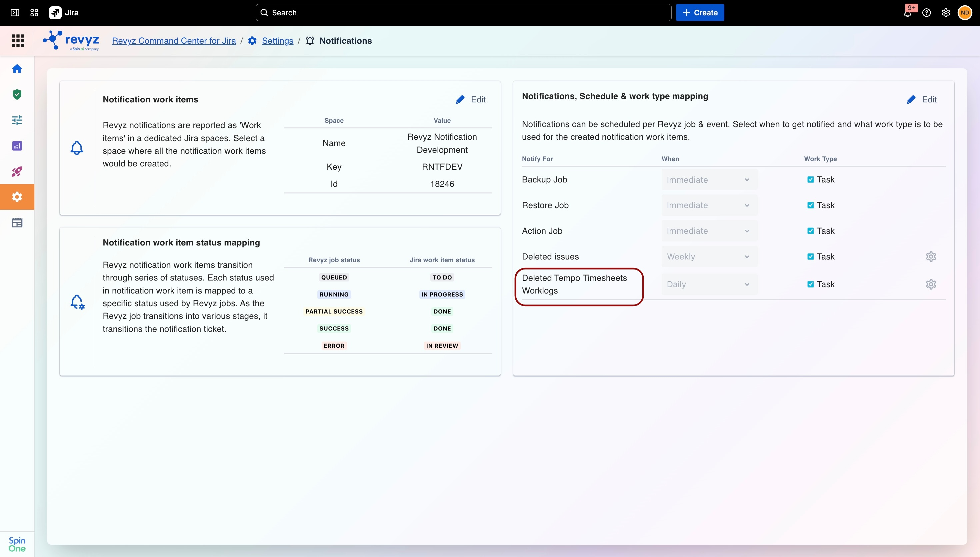Click the Backup Job row label

[545, 179]
